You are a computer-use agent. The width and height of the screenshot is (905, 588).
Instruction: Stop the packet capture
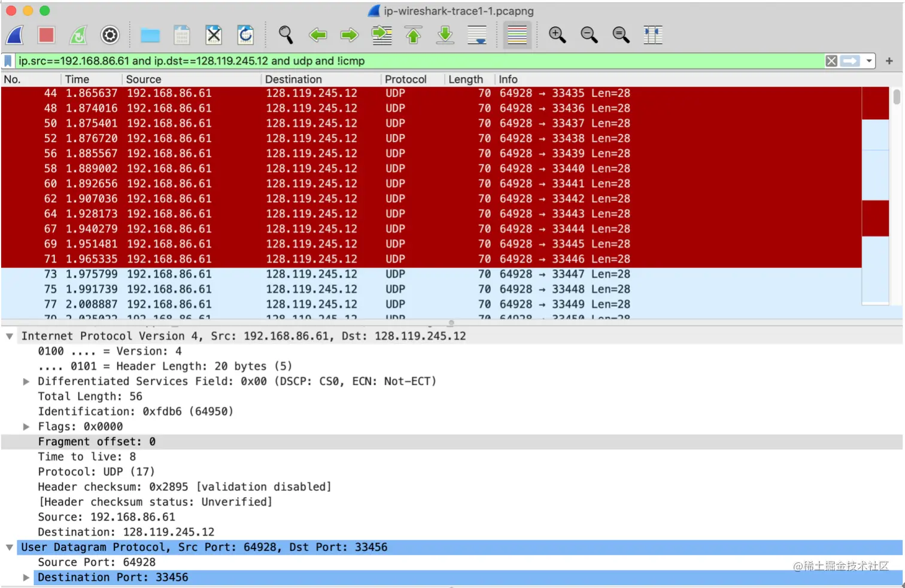(x=47, y=35)
